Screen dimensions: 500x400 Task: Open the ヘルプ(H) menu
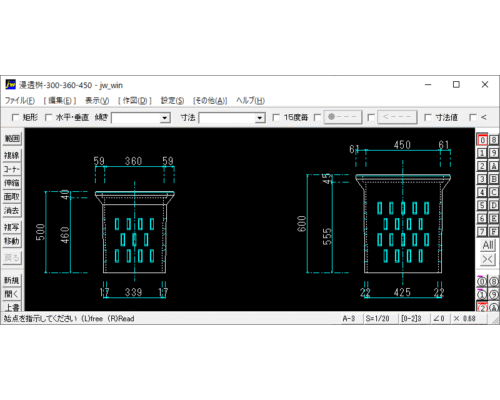point(250,100)
